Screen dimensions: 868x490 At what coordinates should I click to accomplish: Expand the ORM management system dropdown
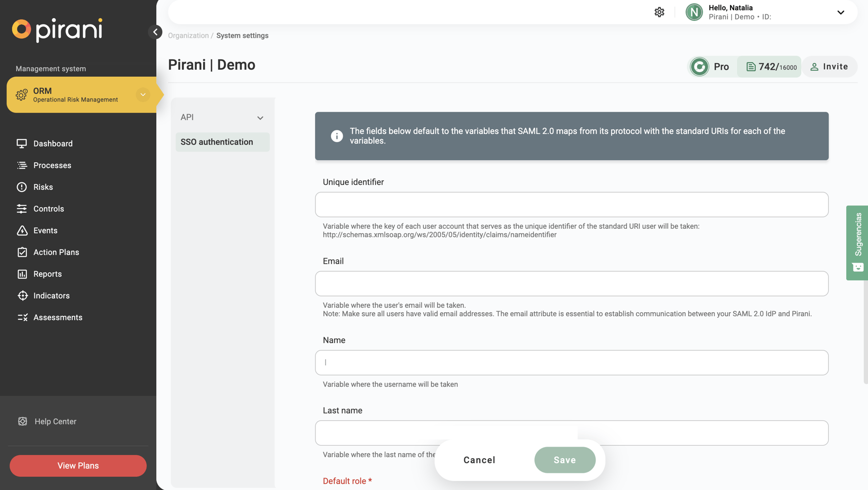[x=143, y=94]
